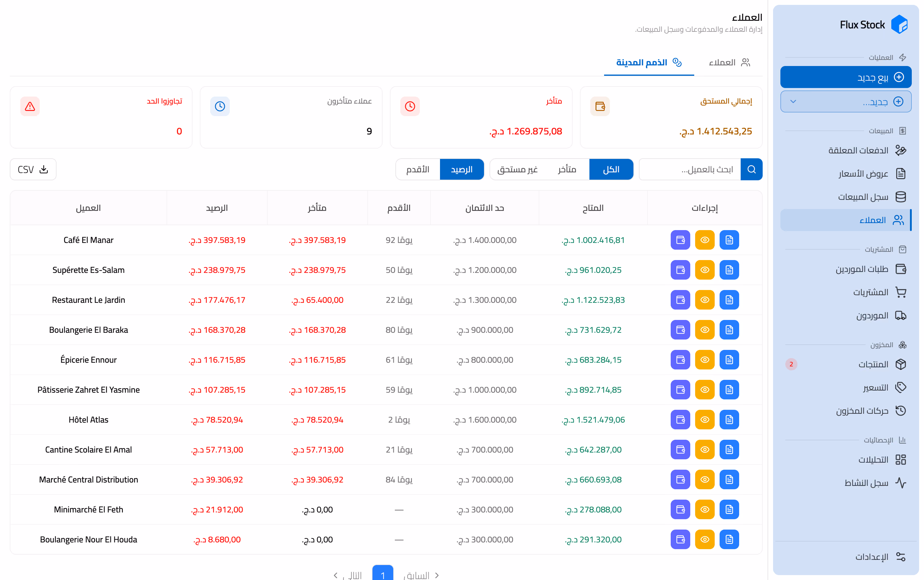Open المنتجات in sidebar
Viewport: 924px width, 580px height.
pyautogui.click(x=845, y=364)
